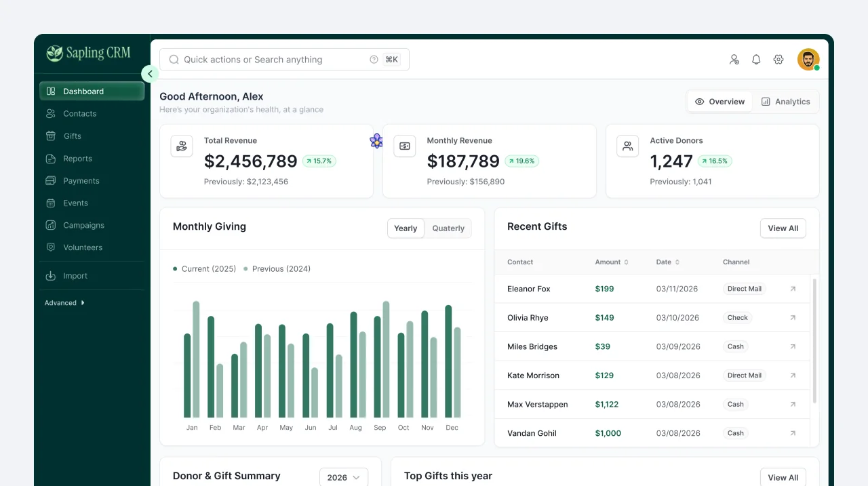The image size is (868, 486).
Task: Collapse the sidebar with the chevron button
Action: pos(150,74)
